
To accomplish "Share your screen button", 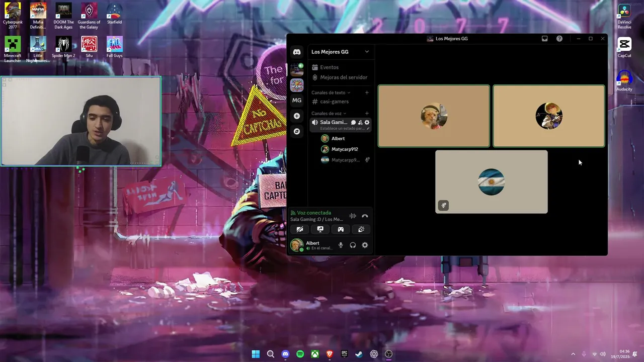I will (320, 229).
